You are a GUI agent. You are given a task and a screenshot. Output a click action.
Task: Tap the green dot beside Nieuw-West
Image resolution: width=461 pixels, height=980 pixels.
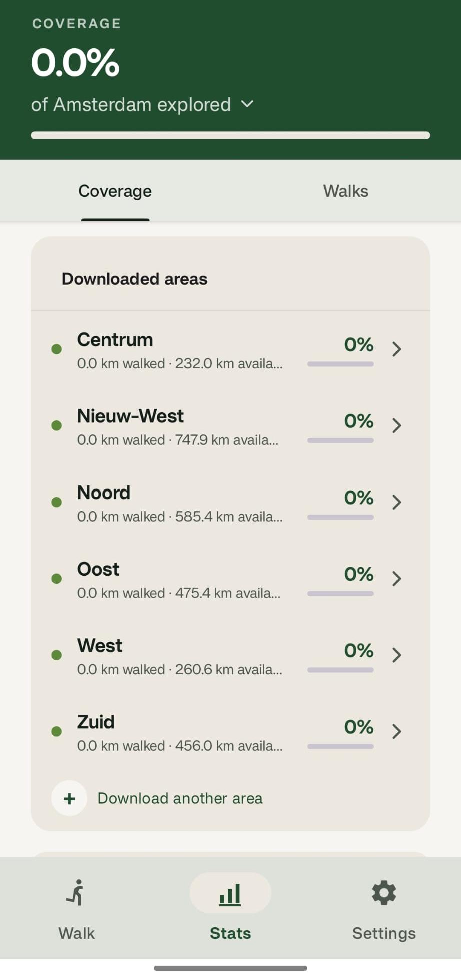pyautogui.click(x=57, y=425)
